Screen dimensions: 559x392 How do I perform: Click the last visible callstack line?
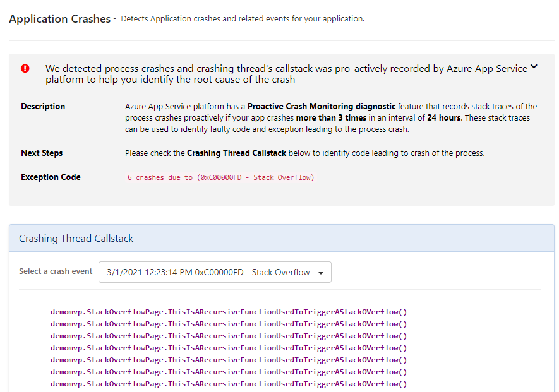pyautogui.click(x=229, y=383)
